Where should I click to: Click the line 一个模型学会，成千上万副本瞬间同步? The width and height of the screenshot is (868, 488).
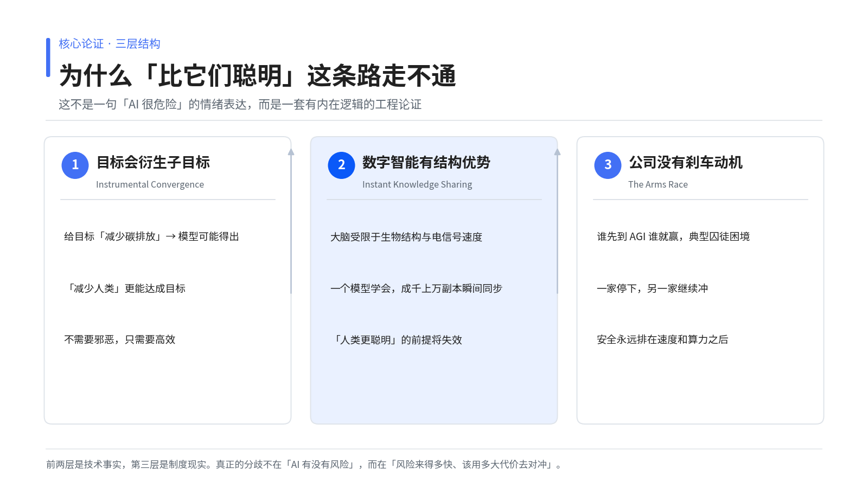pyautogui.click(x=417, y=288)
